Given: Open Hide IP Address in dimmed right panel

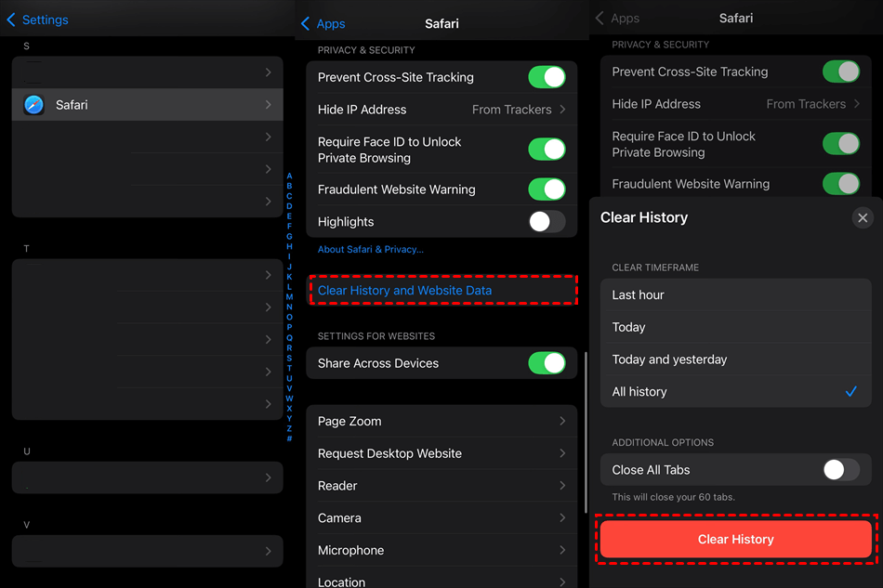Looking at the screenshot, I should [735, 104].
